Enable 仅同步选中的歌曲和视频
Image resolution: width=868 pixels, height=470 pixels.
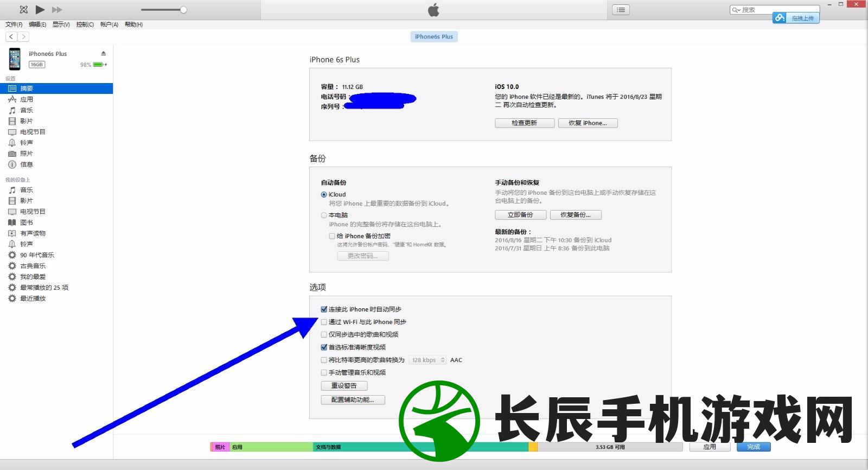point(324,335)
